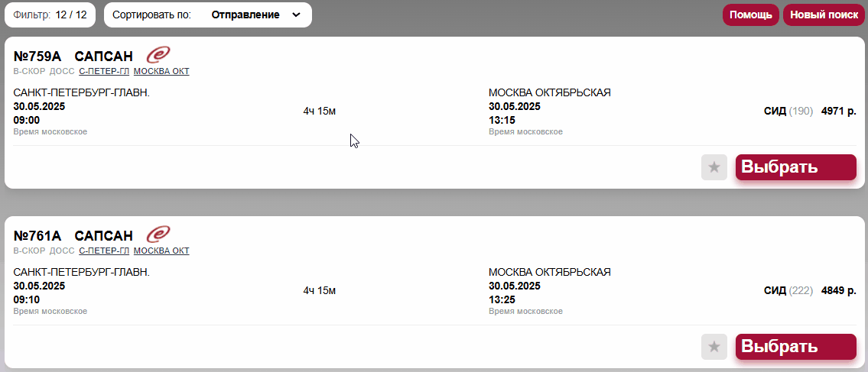Expand the sort dropdown chevron arrow
868x372 pixels.
click(296, 15)
